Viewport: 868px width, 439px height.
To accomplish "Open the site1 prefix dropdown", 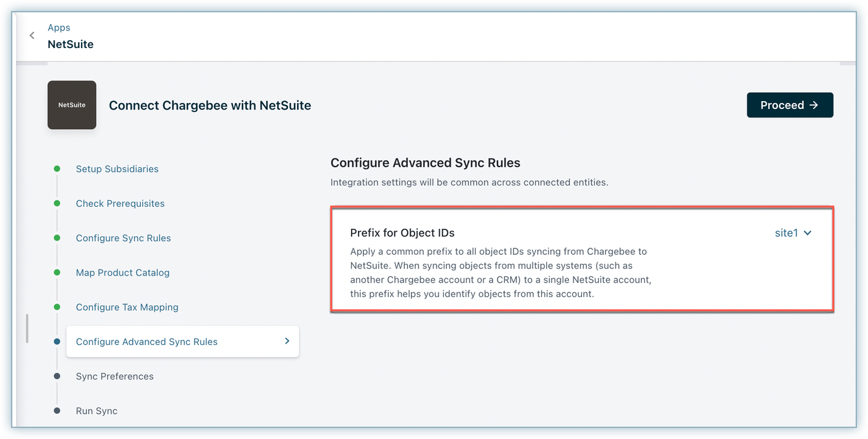I will click(x=793, y=233).
